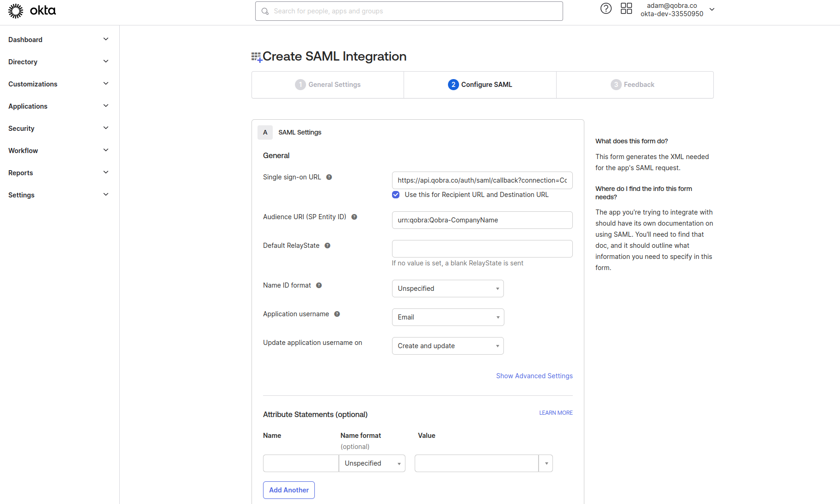The height and width of the screenshot is (504, 840).
Task: Click the 'What does this form do?' heading
Action: point(632,141)
